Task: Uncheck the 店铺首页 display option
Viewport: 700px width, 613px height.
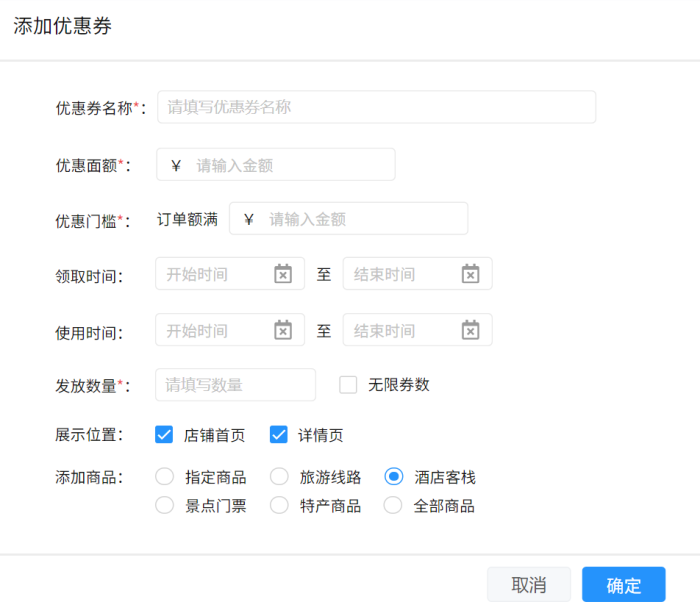Action: 164,434
